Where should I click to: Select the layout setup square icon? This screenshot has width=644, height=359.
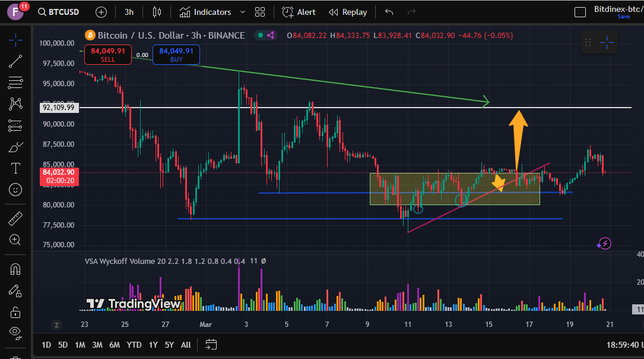coord(580,12)
